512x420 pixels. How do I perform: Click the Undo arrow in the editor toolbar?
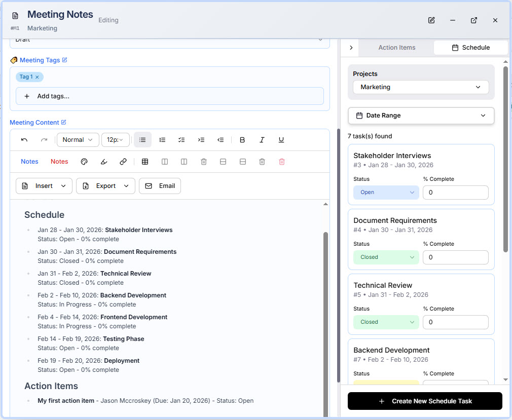point(24,139)
